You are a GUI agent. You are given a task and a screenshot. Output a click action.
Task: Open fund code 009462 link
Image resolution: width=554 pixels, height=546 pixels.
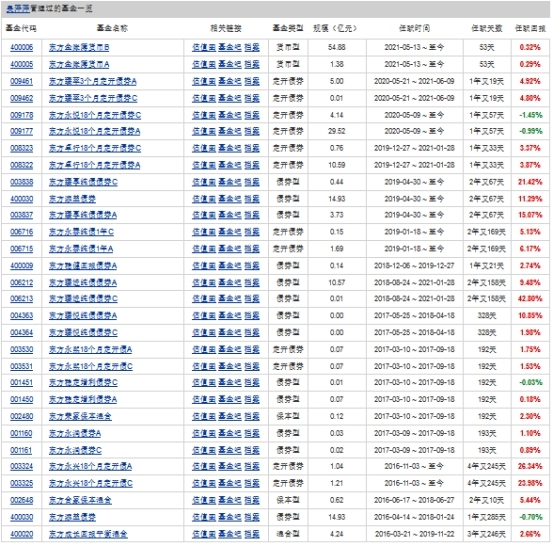click(22, 98)
